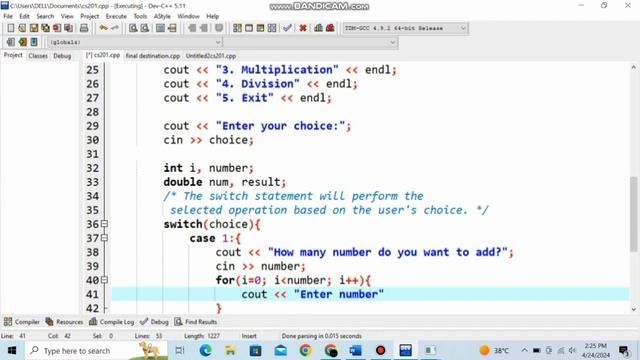Switch to the Classes sidebar tab

[x=38, y=56]
